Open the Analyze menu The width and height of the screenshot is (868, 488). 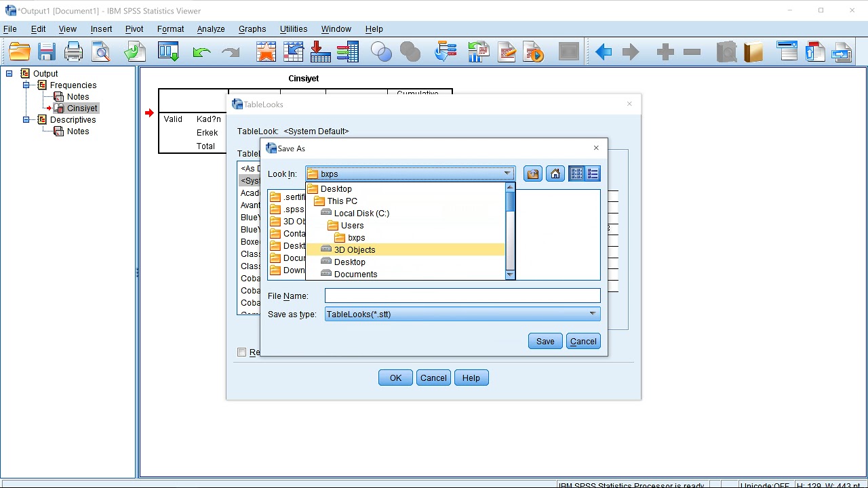(211, 29)
